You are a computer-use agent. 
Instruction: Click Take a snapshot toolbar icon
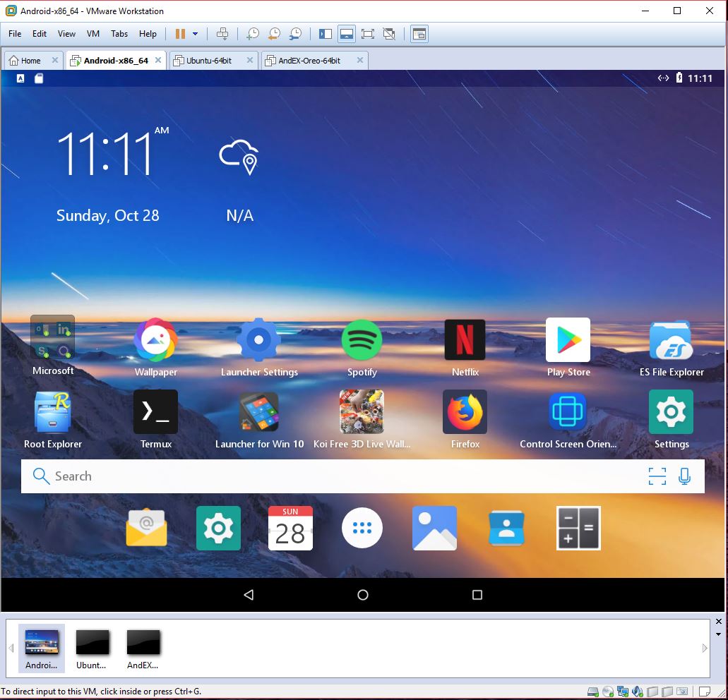point(253,34)
